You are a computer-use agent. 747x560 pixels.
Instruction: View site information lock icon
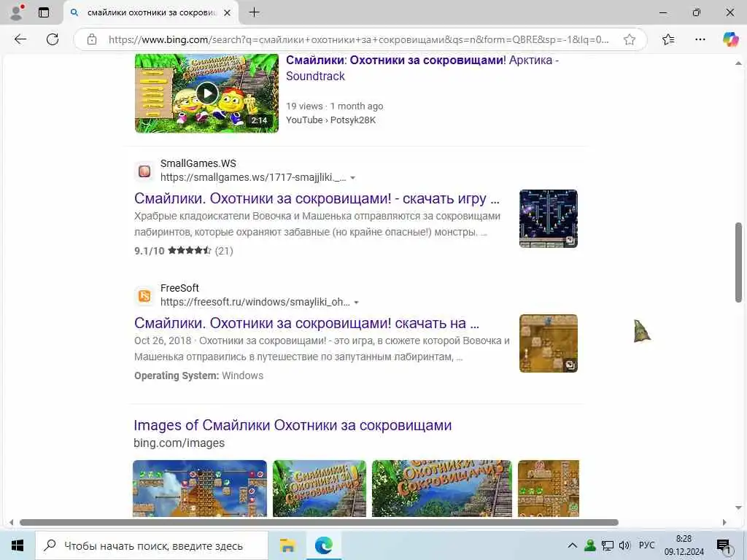(92, 39)
